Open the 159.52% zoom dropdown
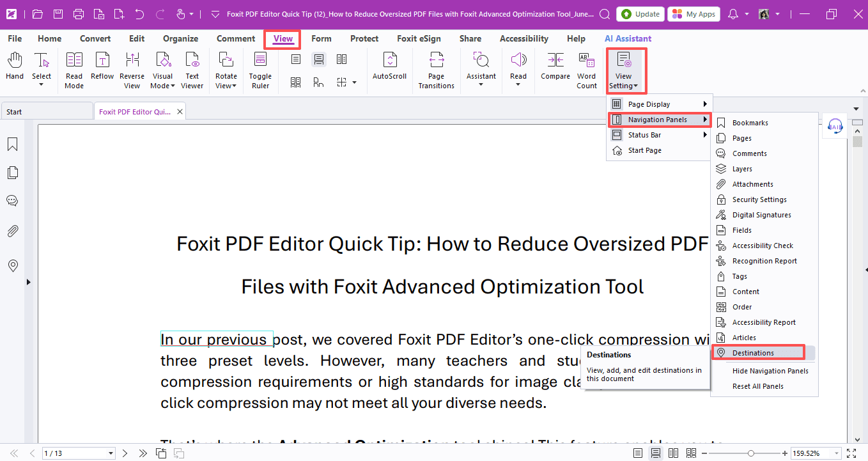 836,453
